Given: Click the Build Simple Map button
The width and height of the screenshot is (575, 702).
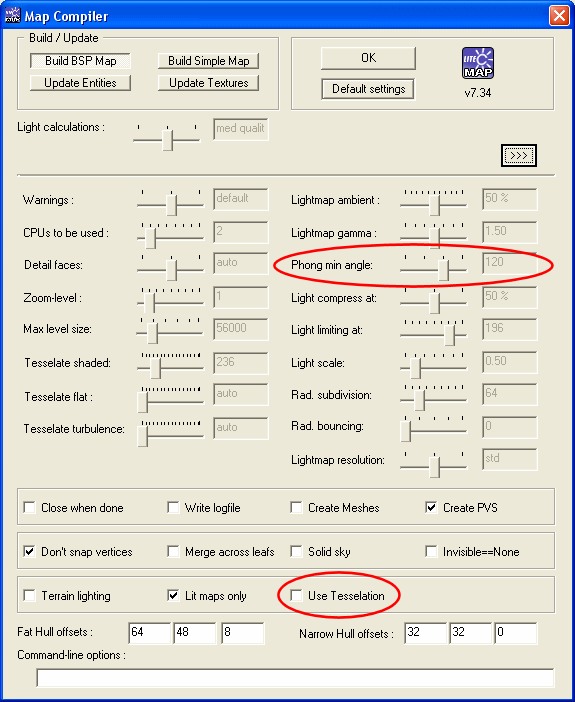Looking at the screenshot, I should click(209, 61).
